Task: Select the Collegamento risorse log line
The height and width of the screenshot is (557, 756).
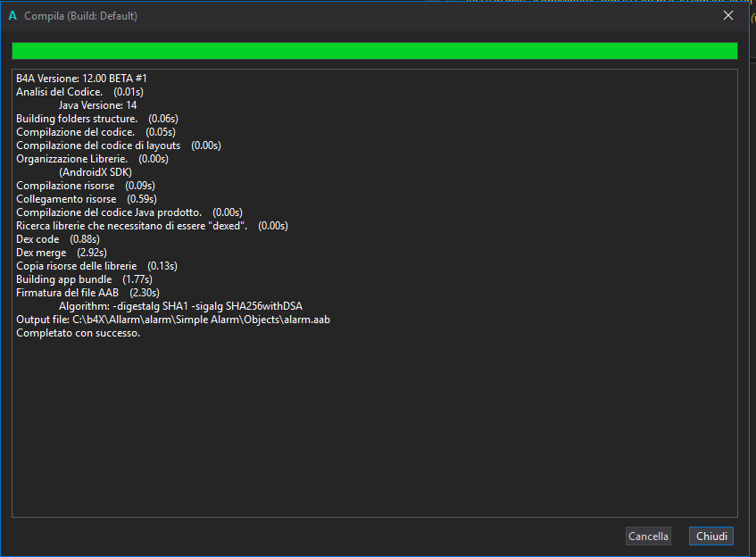Action: (x=86, y=199)
